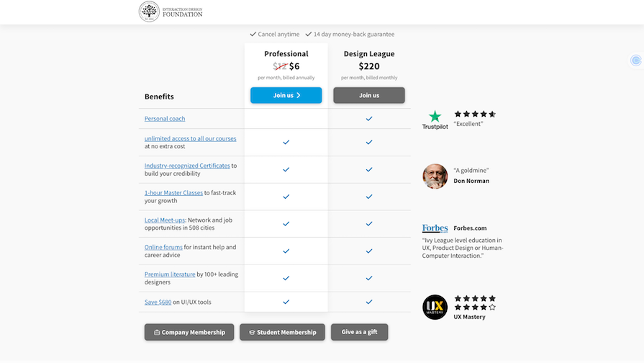Image resolution: width=644 pixels, height=363 pixels.
Task: Click the Give as a gift button
Action: [359, 332]
